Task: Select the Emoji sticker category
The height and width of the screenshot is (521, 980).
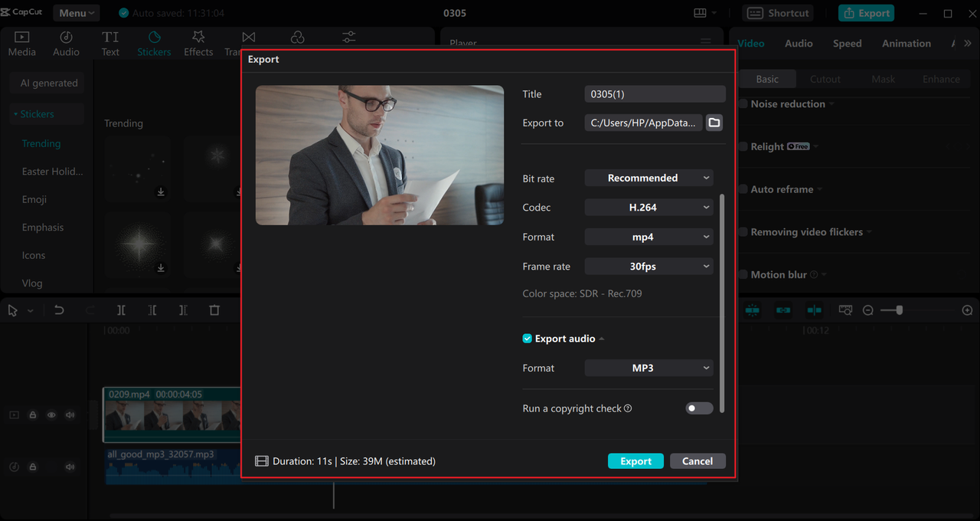Action: [x=34, y=199]
